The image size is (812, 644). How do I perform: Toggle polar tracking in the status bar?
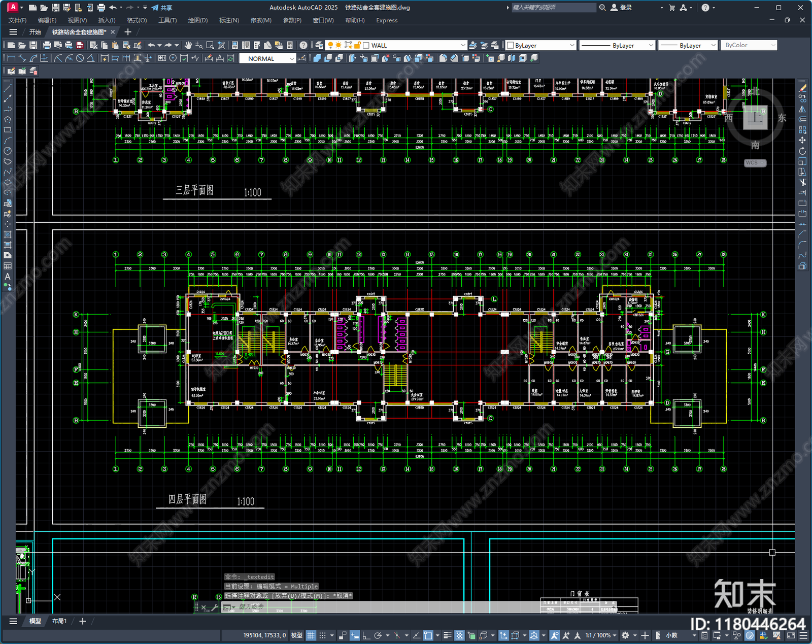click(x=378, y=635)
